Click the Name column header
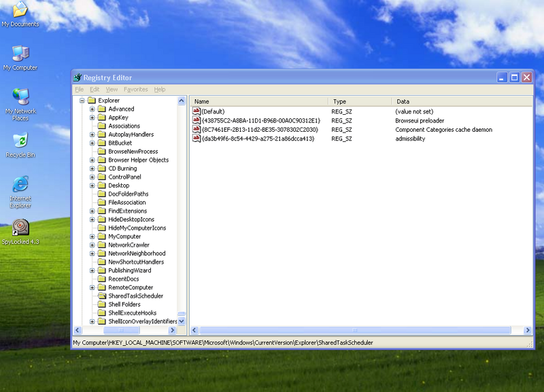The width and height of the screenshot is (544, 392). pos(260,101)
